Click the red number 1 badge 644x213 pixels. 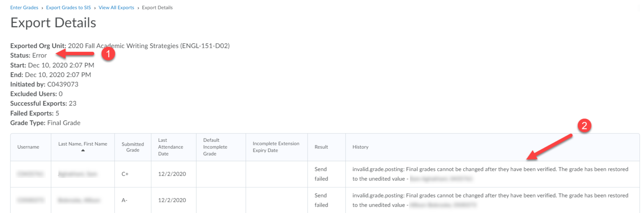108,54
